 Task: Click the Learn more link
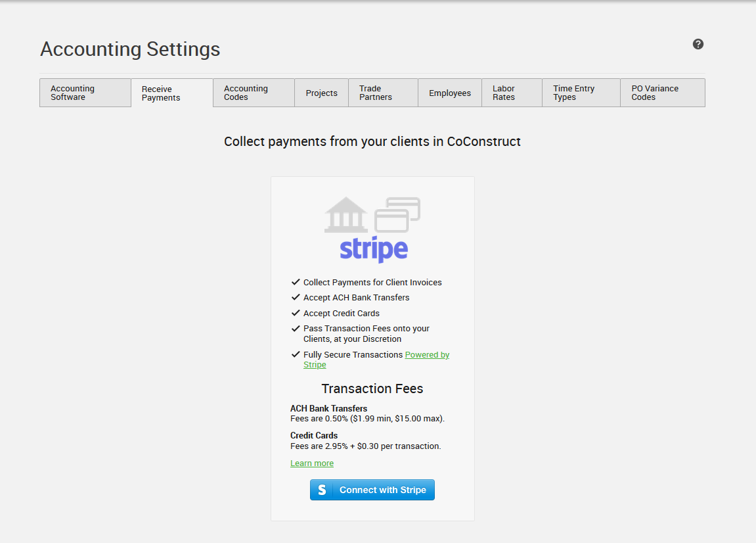pyautogui.click(x=312, y=463)
